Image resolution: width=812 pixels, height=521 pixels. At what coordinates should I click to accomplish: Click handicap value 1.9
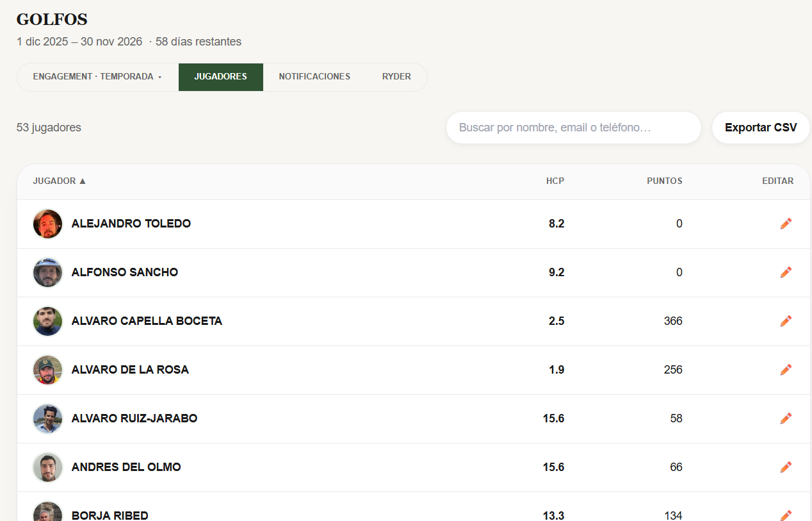pos(556,370)
